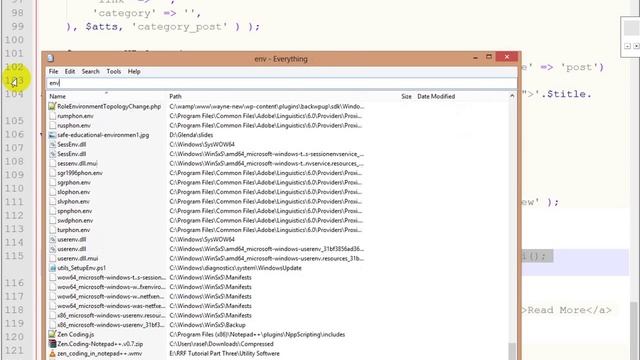Screen dimensions: 640x360
Task: Open the Search menu in Everything
Action: tap(90, 71)
